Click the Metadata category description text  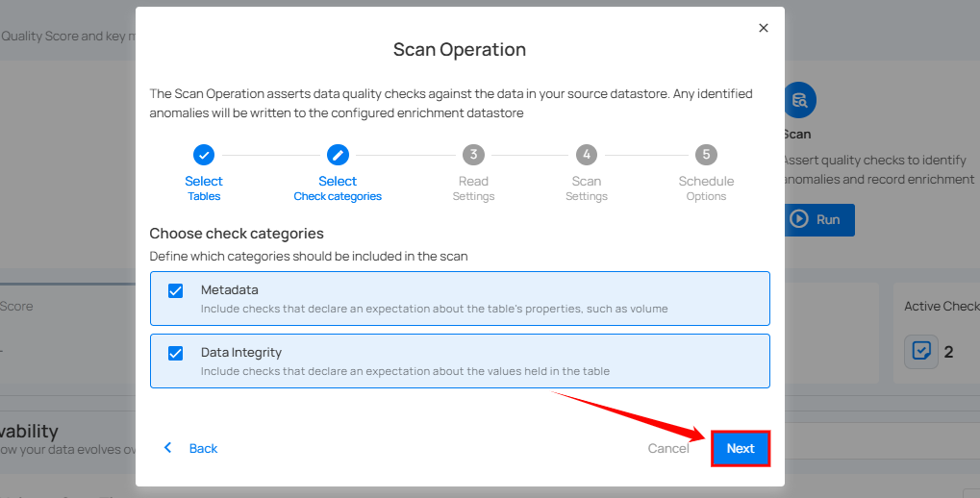(x=434, y=310)
